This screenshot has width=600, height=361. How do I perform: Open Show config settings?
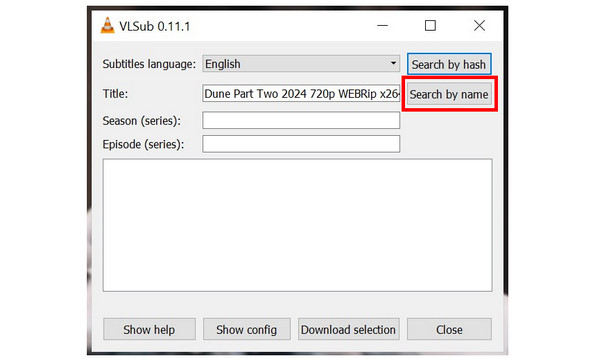click(x=247, y=329)
